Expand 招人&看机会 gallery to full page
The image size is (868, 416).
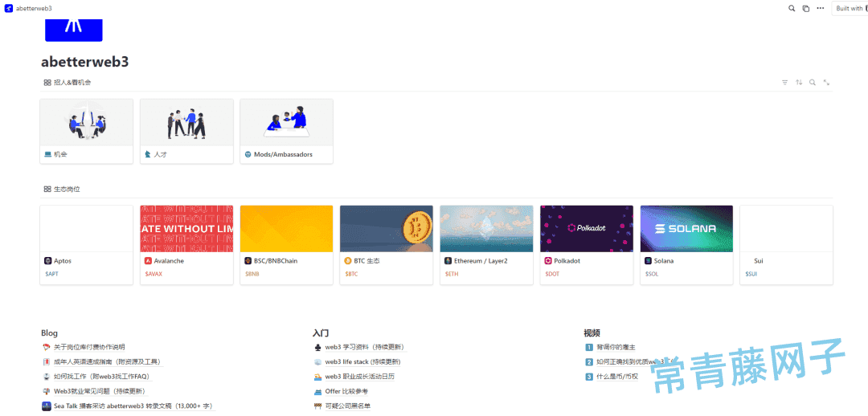point(826,83)
